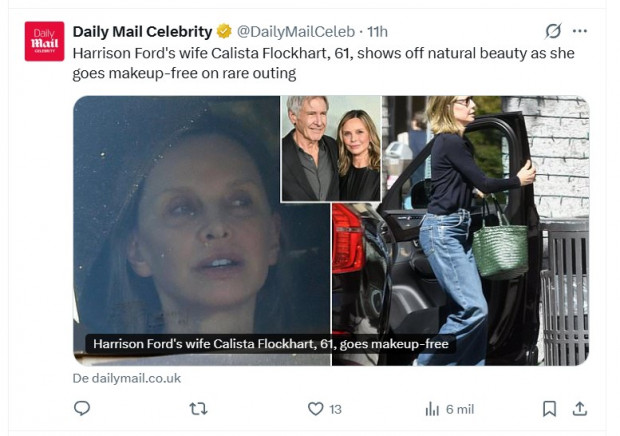This screenshot has width=620, height=436.
Task: View post analytics via the bar chart icon
Action: (432, 408)
